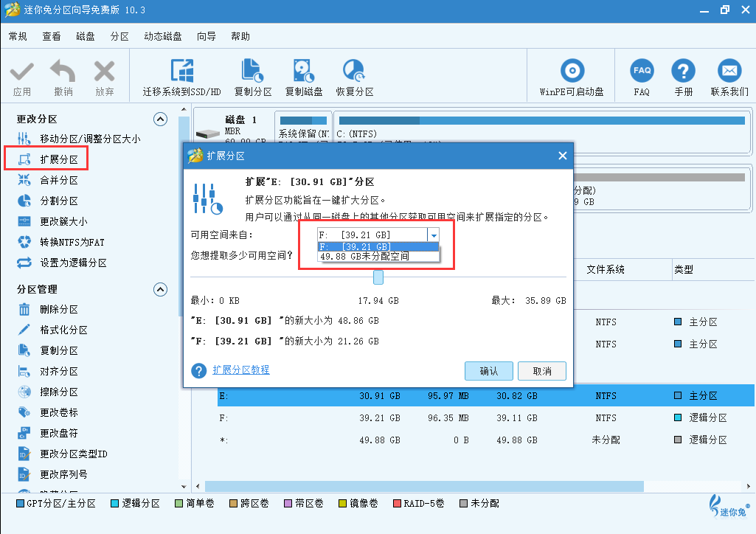756x534 pixels.
Task: Open the General (常规) menu
Action: pos(18,37)
